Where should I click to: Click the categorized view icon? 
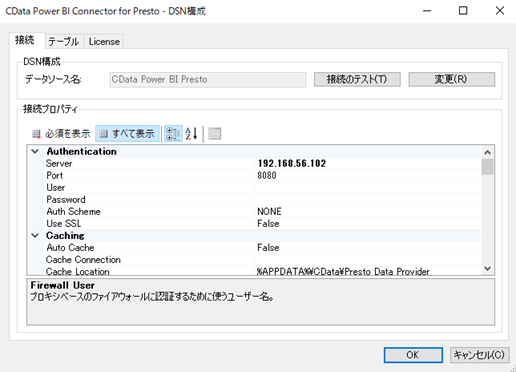[x=173, y=134]
